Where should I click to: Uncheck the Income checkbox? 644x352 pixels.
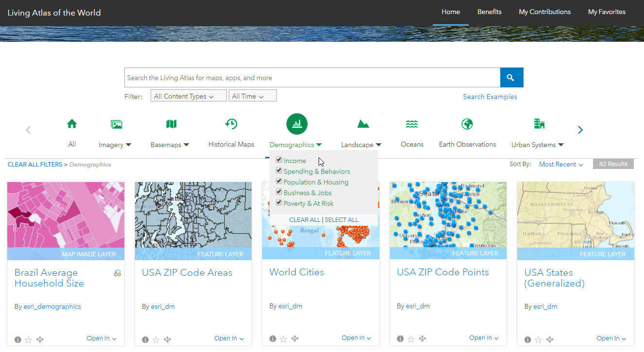point(279,160)
